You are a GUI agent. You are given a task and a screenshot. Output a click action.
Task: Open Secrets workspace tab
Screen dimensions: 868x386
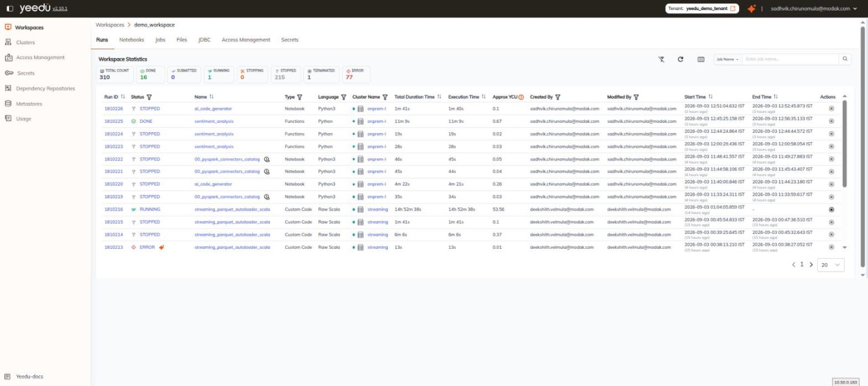tap(290, 40)
